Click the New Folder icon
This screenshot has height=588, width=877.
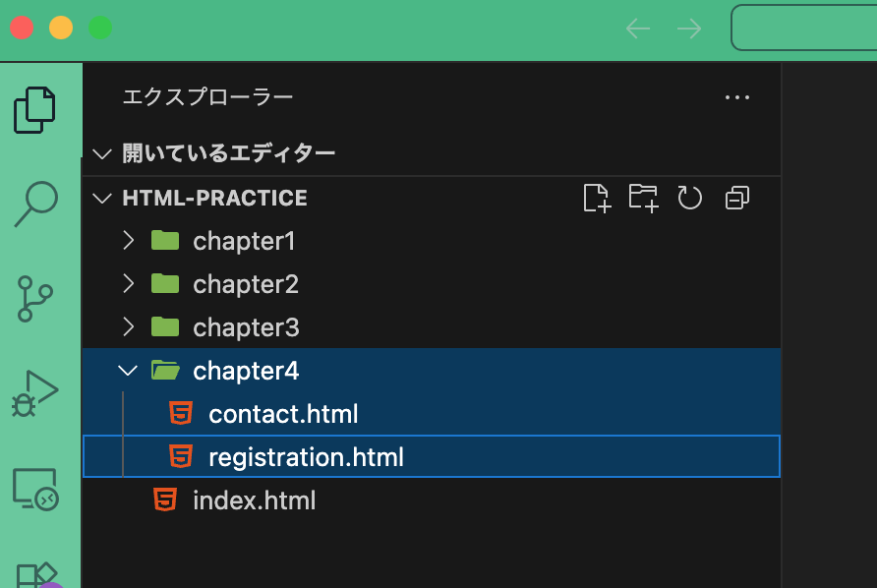pos(643,198)
